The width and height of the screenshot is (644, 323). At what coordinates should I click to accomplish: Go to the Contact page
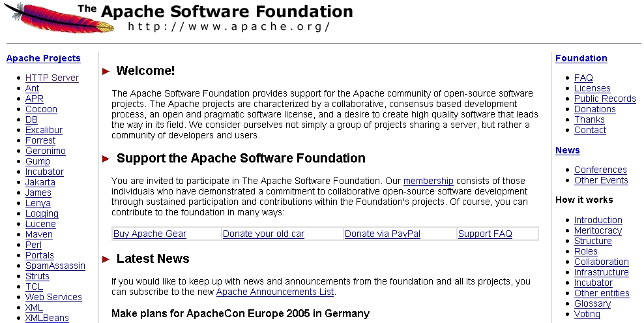tap(590, 130)
